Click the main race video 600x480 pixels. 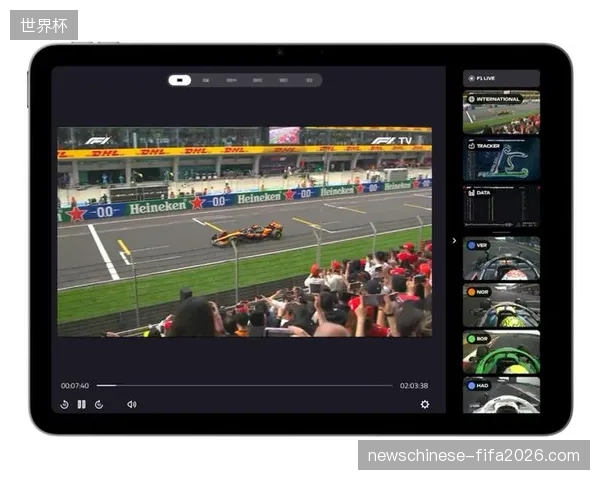click(245, 232)
